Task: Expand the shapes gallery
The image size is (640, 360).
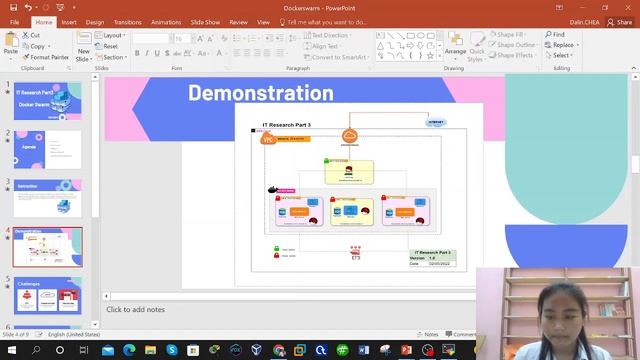Action: click(x=440, y=56)
